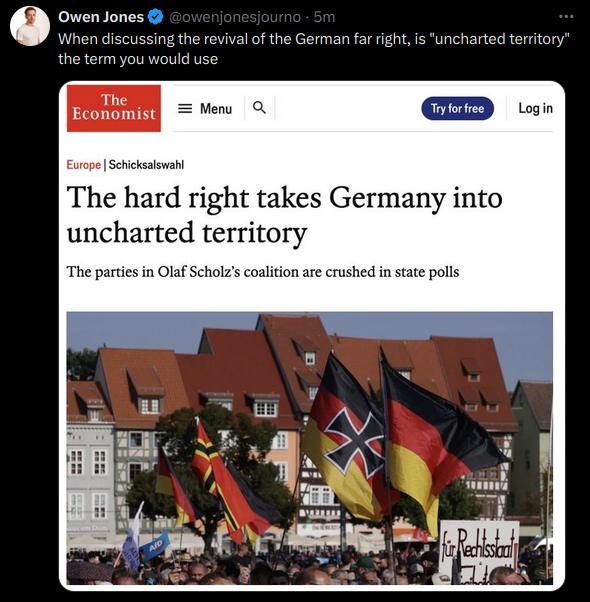
Task: Click the hamburger menu icon
Action: (185, 109)
